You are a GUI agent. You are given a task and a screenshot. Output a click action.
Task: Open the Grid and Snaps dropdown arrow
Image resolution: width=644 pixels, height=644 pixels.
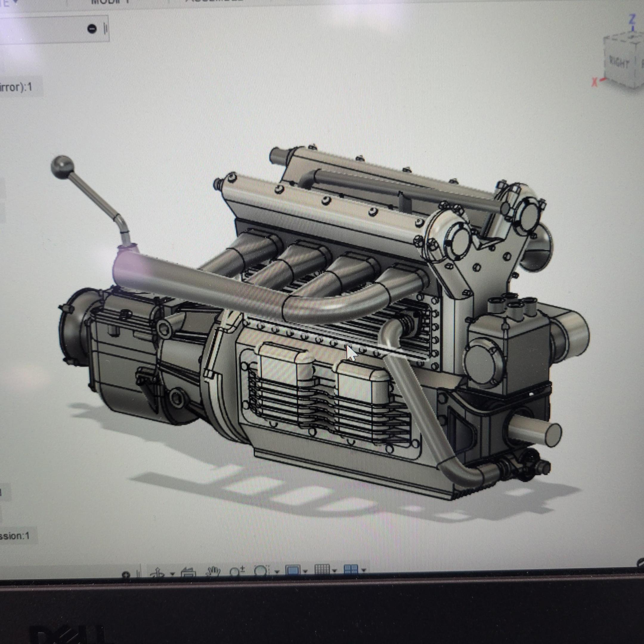[334, 571]
